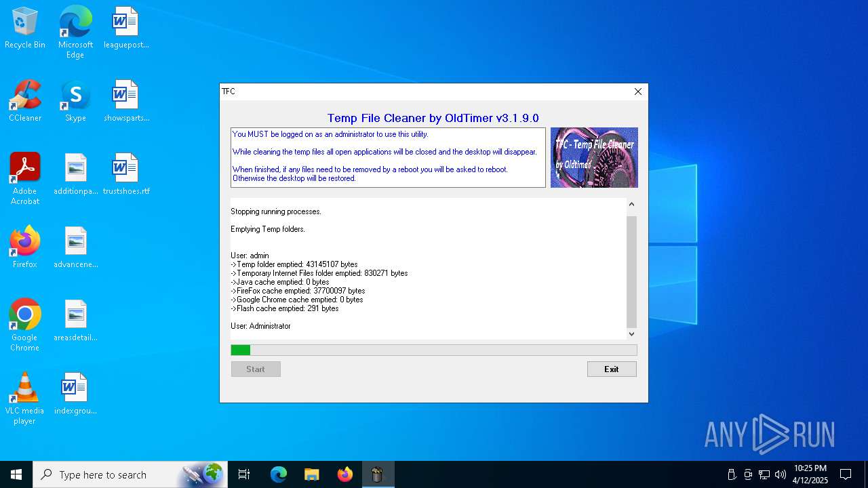Click the green cleaning progress bar
Viewport: 868px width, 488px height.
(x=434, y=350)
